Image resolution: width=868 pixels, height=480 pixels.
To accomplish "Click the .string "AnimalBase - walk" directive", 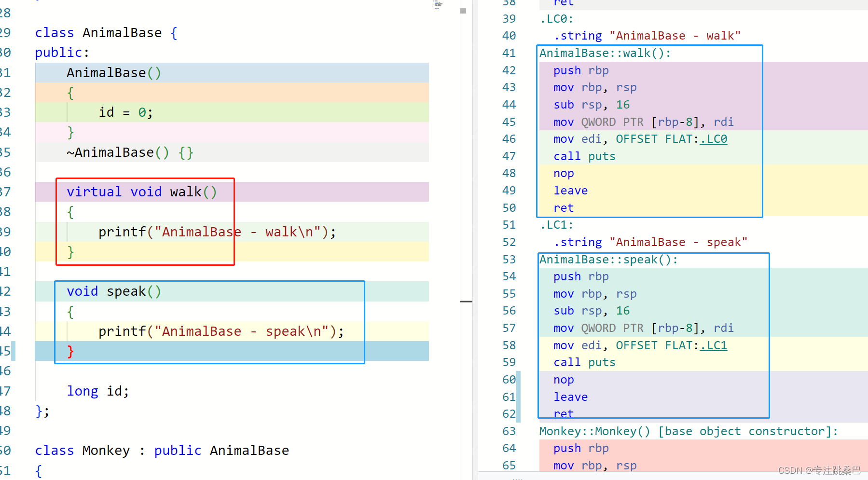I will pos(647,36).
